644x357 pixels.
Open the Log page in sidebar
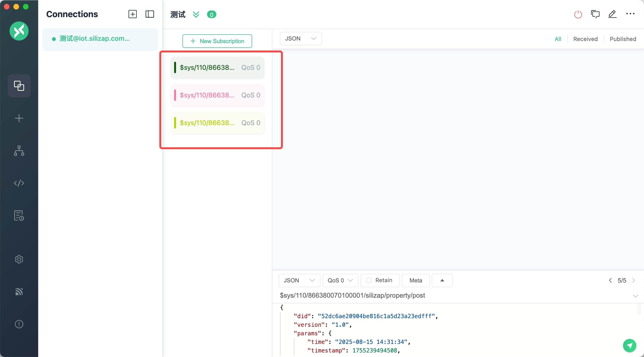click(19, 216)
